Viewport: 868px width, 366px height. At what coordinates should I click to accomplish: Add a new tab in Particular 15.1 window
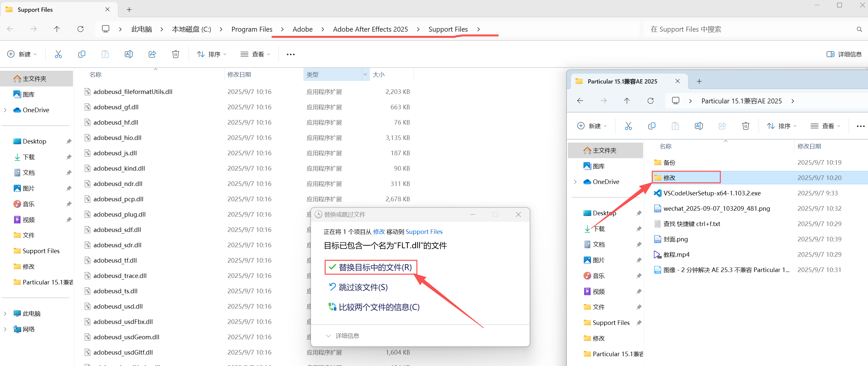click(x=699, y=81)
